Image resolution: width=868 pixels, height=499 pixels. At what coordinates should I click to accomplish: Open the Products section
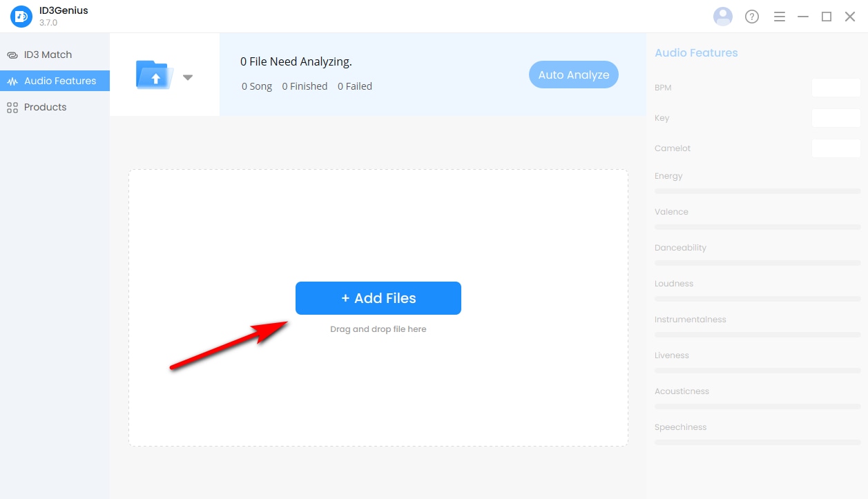(45, 107)
